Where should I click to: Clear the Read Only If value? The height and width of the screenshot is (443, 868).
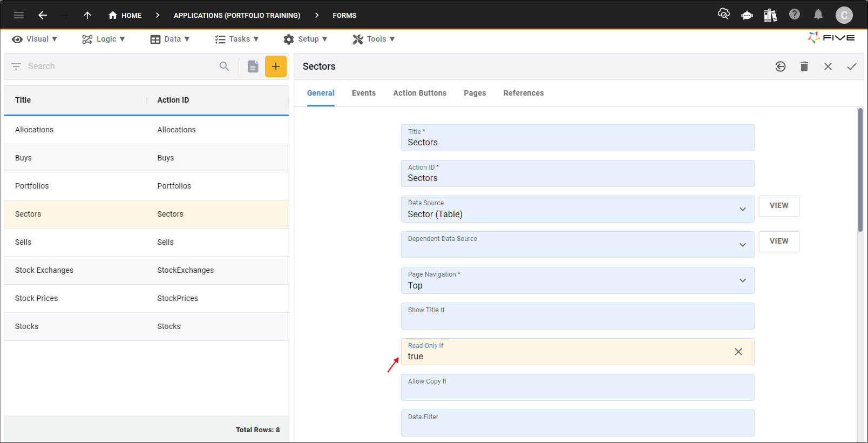click(x=738, y=352)
